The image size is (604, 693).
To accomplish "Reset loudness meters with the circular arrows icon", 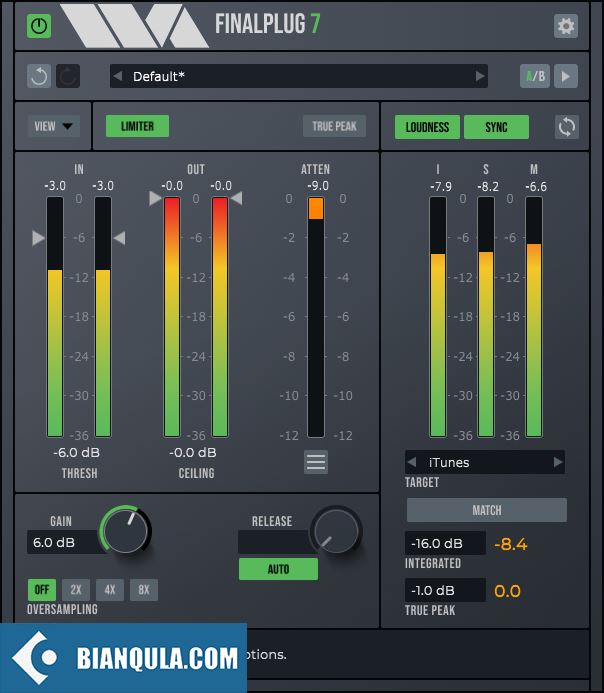I will [x=566, y=127].
